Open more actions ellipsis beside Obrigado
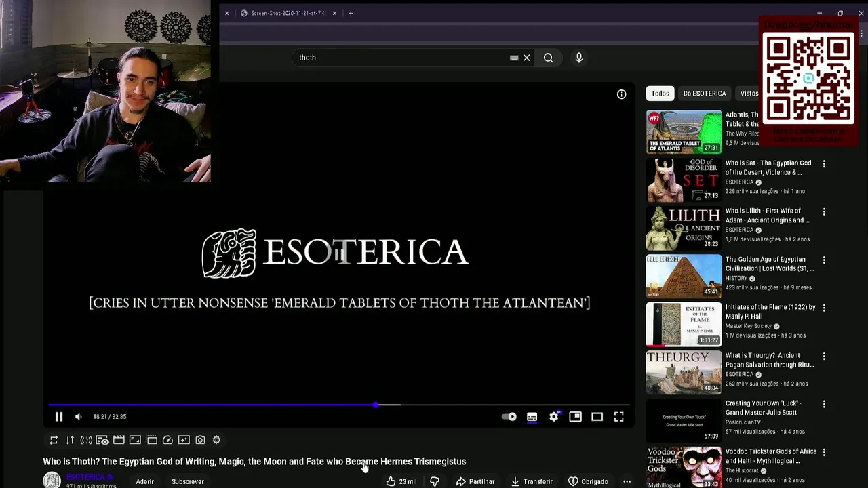The image size is (868, 488). pos(627,481)
